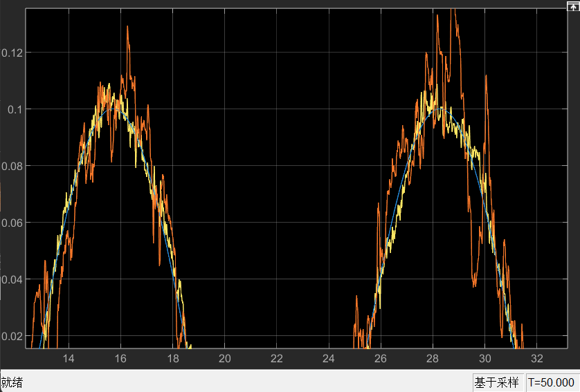Screen dimensions: 580x392
Task: Click y-axis tick label 0.06
Action: point(12,223)
